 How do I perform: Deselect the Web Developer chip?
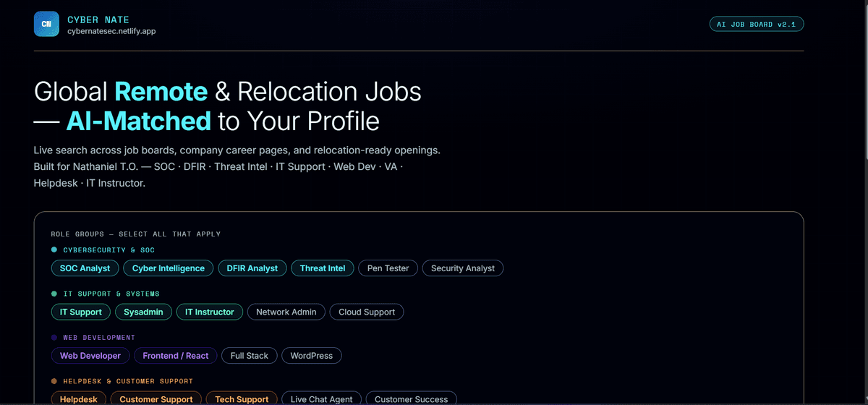coord(91,356)
